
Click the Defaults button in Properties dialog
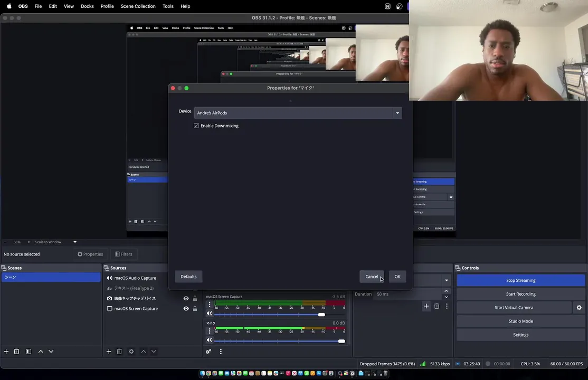coord(188,277)
